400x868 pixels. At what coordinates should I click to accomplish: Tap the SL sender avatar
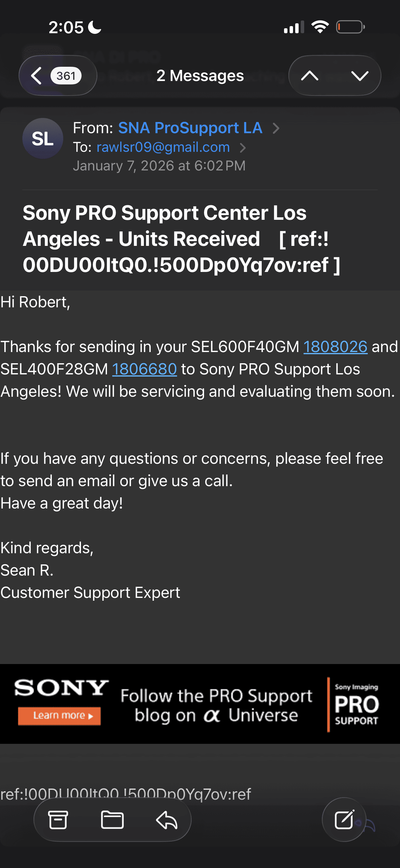click(x=43, y=138)
